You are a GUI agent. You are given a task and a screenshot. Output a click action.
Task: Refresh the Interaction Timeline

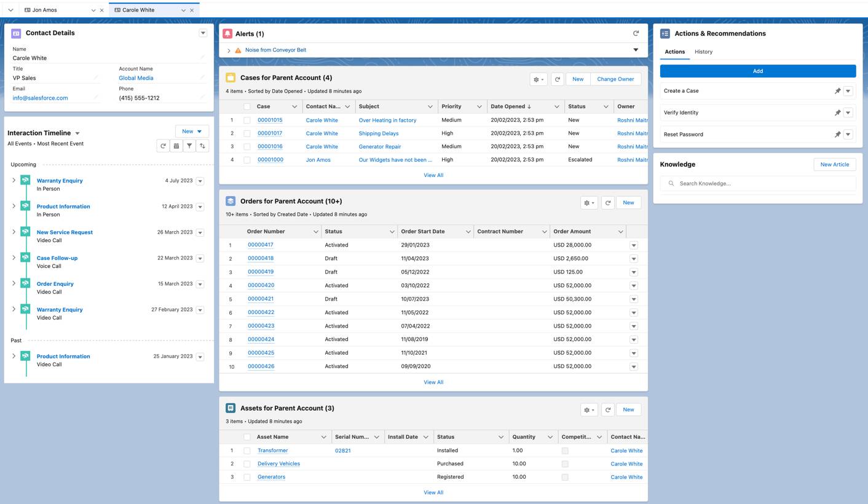click(163, 146)
